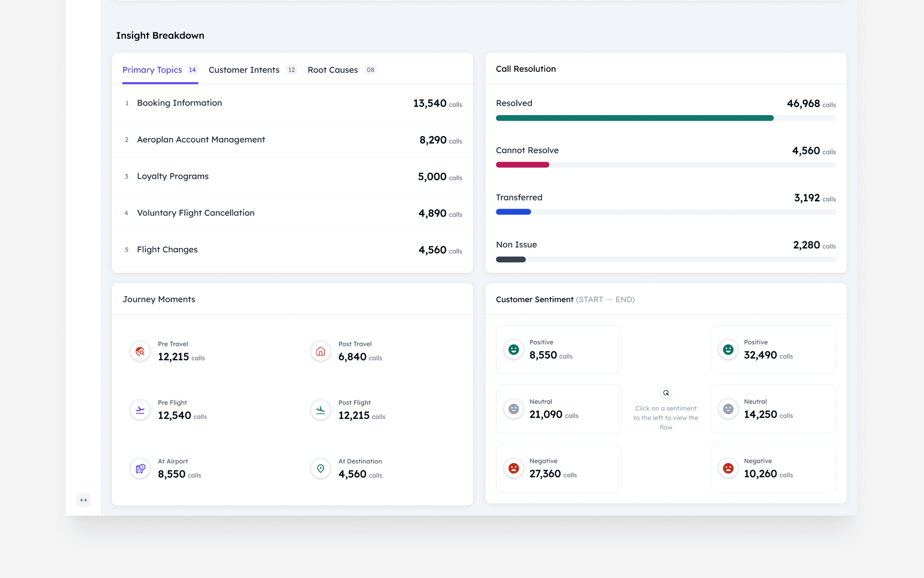The image size is (924, 578).
Task: Click the At Airport bus icon
Action: (x=140, y=468)
